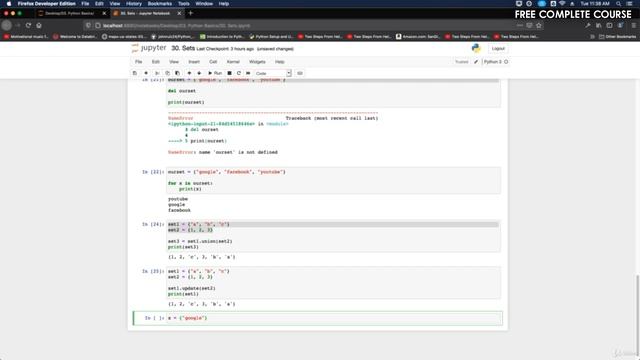The width and height of the screenshot is (640, 360).
Task: Open the 'Welcome to Databri...' bookmark
Action: [x=75, y=37]
